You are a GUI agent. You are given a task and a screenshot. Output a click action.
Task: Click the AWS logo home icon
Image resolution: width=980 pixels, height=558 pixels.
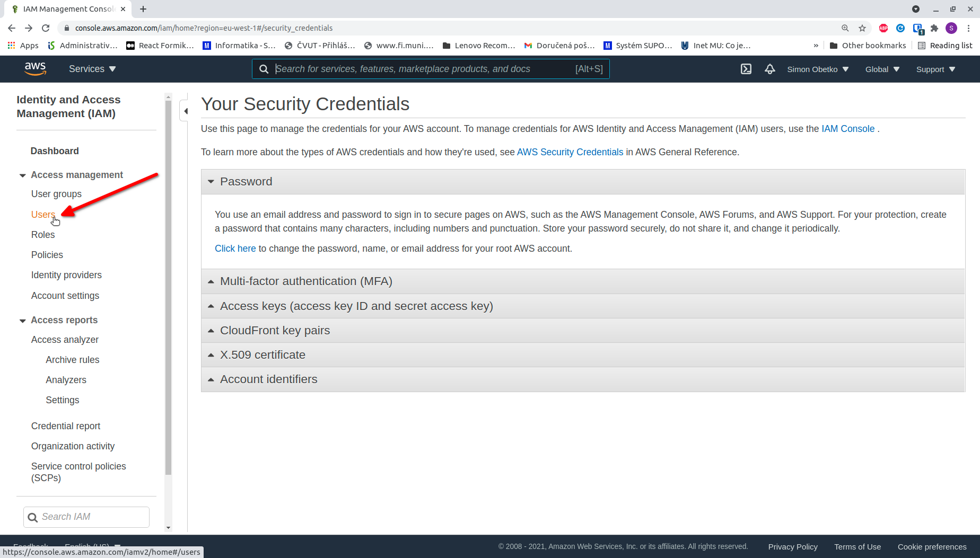pyautogui.click(x=36, y=69)
